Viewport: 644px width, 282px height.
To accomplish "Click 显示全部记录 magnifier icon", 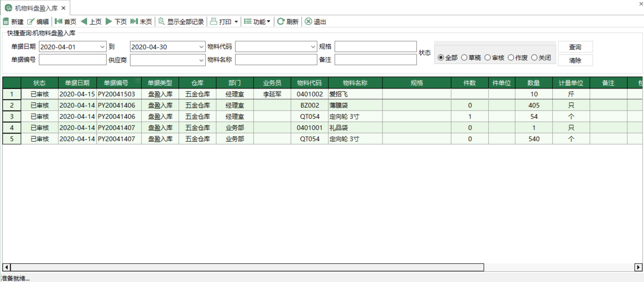I will (161, 21).
